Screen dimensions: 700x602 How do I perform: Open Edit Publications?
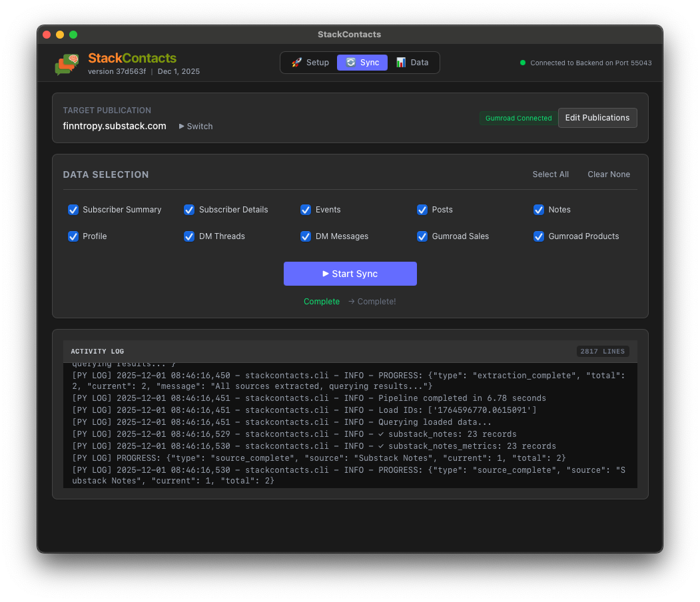pos(597,118)
